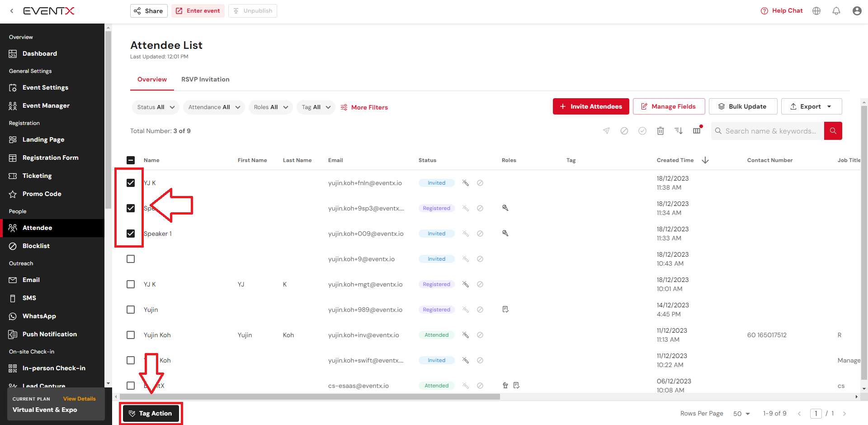This screenshot has width=868, height=425.
Task: Open the Rows Per Page dropdown
Action: click(x=741, y=414)
